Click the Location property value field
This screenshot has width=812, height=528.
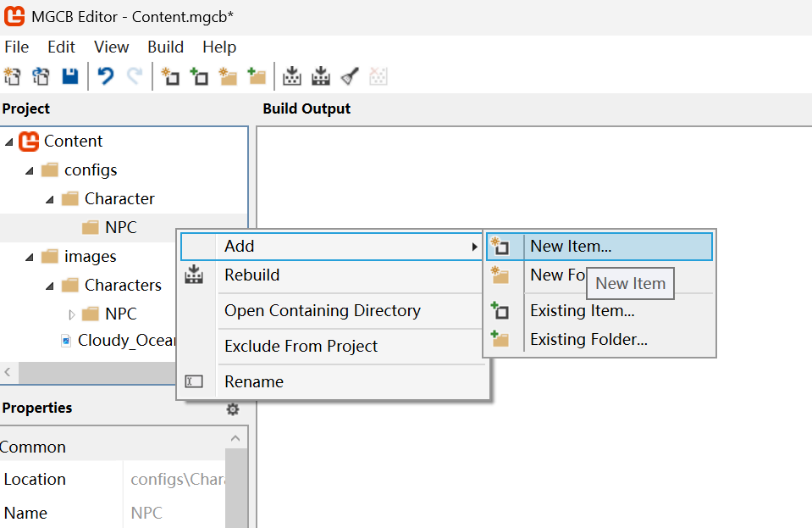coord(174,480)
